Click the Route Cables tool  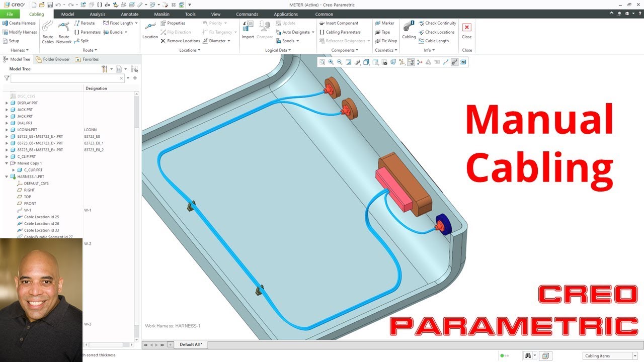(x=48, y=32)
